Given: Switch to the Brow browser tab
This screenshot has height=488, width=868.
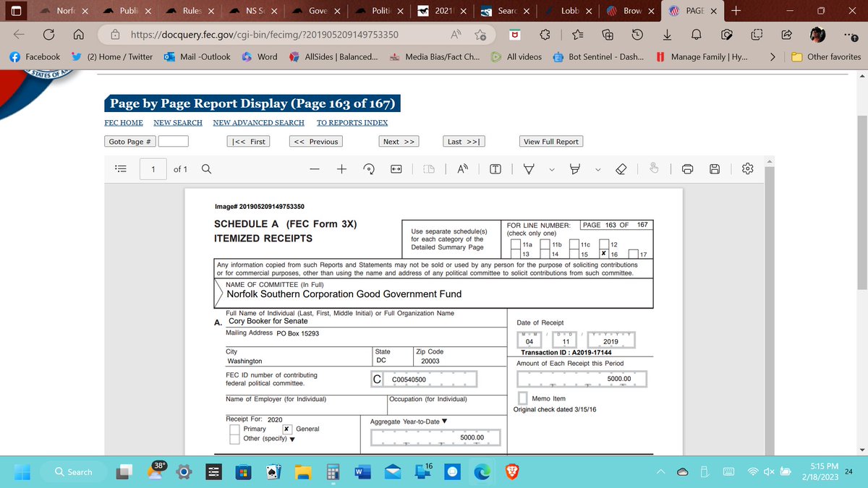Looking at the screenshot, I should (x=631, y=11).
